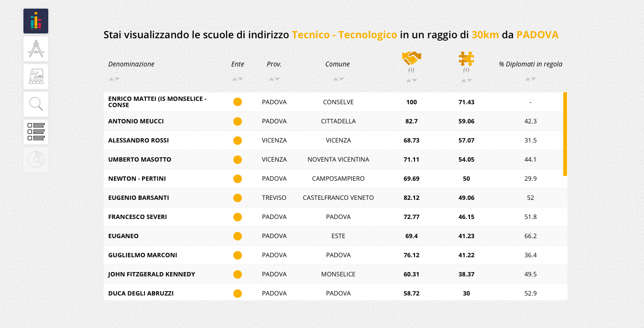Sort table by Prov. arrows
644x328 pixels.
point(274,79)
